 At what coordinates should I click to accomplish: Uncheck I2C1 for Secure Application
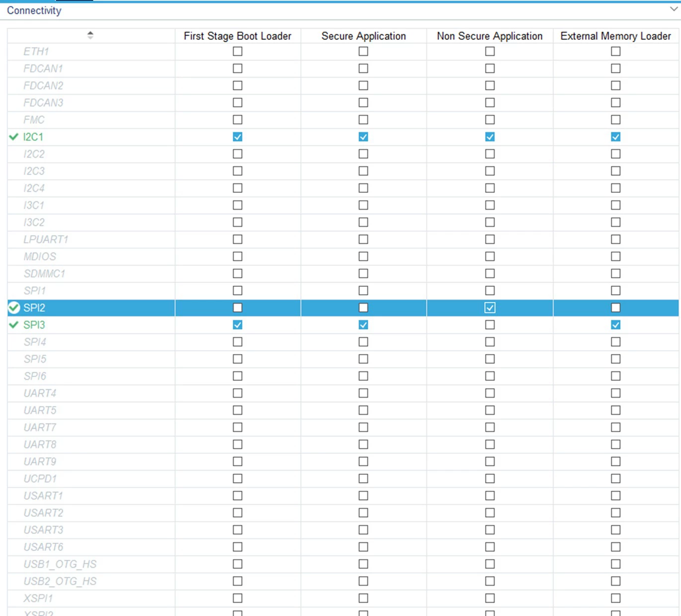[363, 137]
